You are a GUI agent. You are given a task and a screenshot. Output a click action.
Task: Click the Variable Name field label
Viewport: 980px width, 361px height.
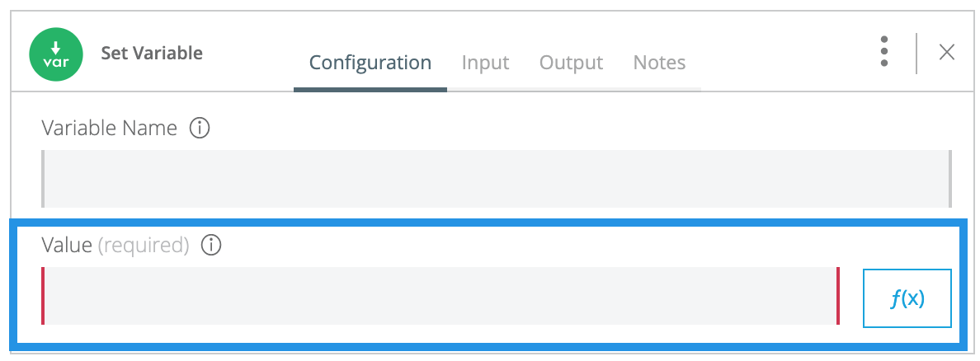(109, 129)
